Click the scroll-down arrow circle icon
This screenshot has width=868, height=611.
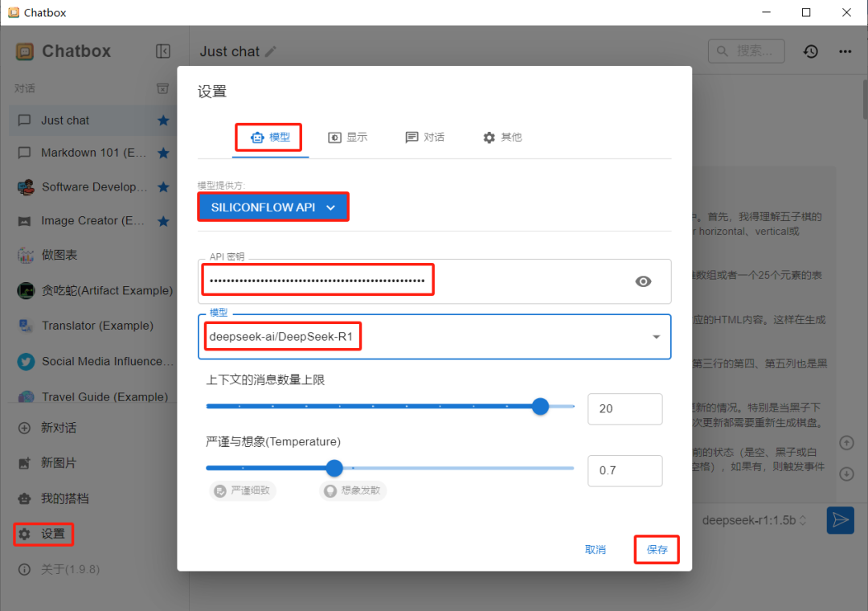846,474
